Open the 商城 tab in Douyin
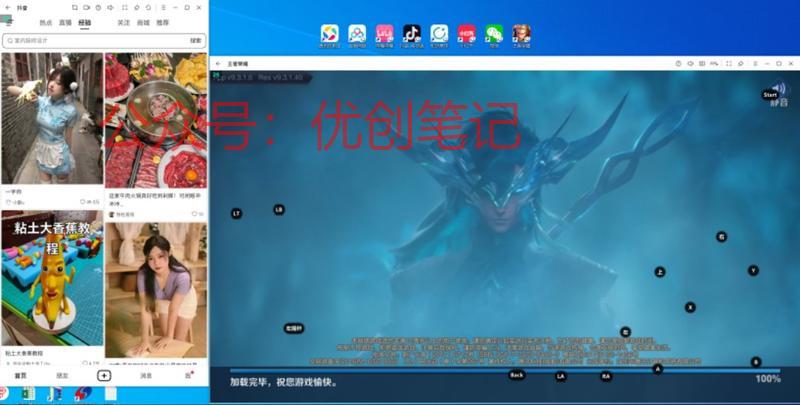 pos(143,23)
